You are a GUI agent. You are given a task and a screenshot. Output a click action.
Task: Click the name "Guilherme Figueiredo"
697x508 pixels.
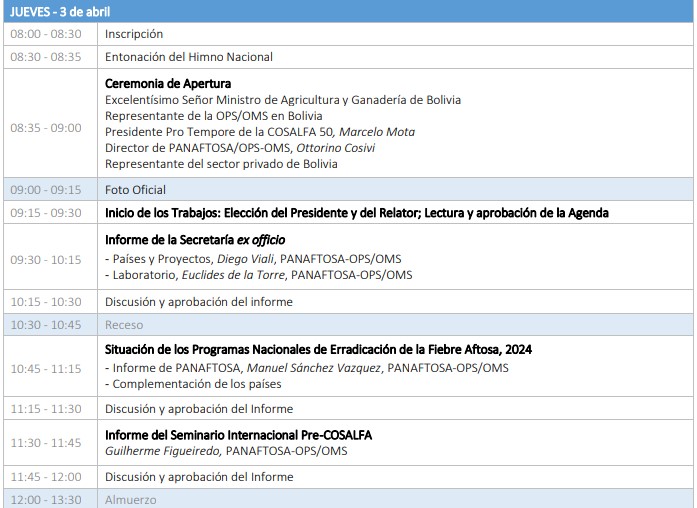click(163, 451)
